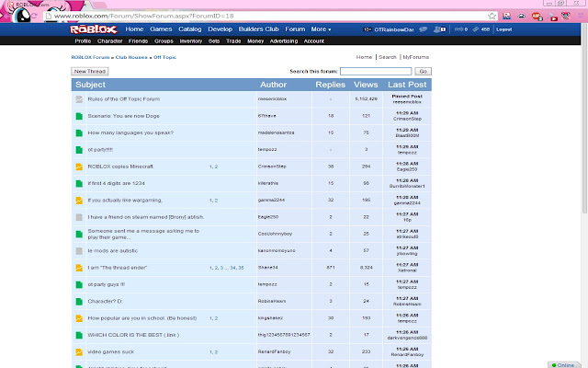The width and height of the screenshot is (588, 368).
Task: Click the Robux balance icon
Action: pyautogui.click(x=459, y=29)
